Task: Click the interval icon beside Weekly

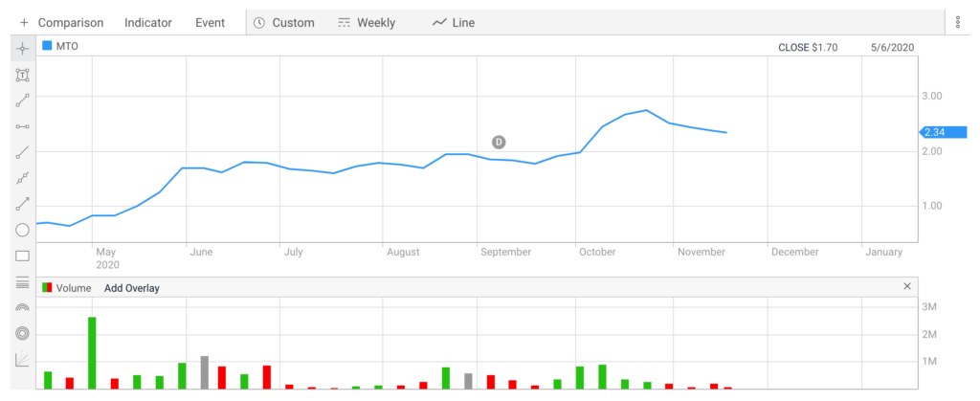Action: click(344, 22)
